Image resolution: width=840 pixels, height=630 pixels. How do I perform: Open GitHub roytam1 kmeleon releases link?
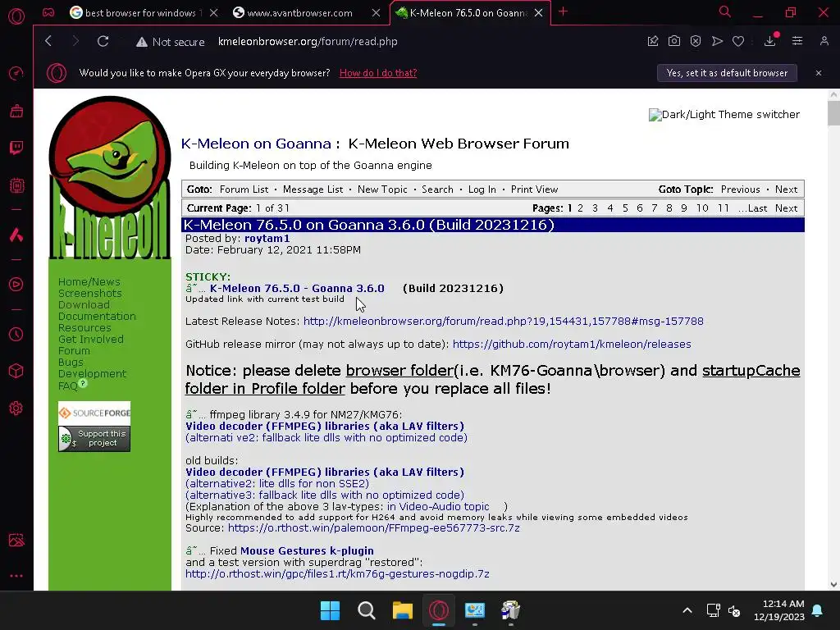[572, 344]
